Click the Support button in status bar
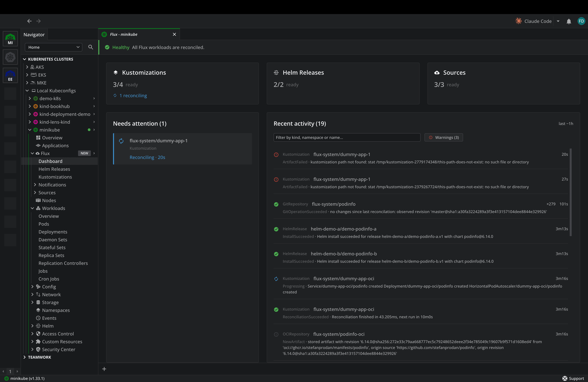 573,378
